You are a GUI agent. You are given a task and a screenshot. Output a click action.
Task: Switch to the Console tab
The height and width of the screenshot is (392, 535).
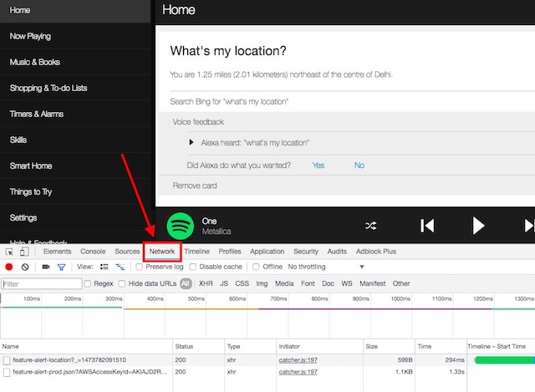(x=93, y=252)
